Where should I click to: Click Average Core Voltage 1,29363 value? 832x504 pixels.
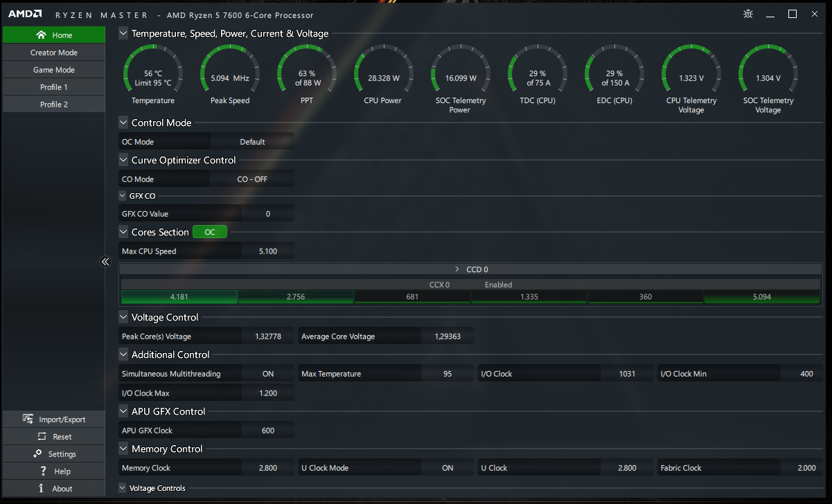(448, 336)
